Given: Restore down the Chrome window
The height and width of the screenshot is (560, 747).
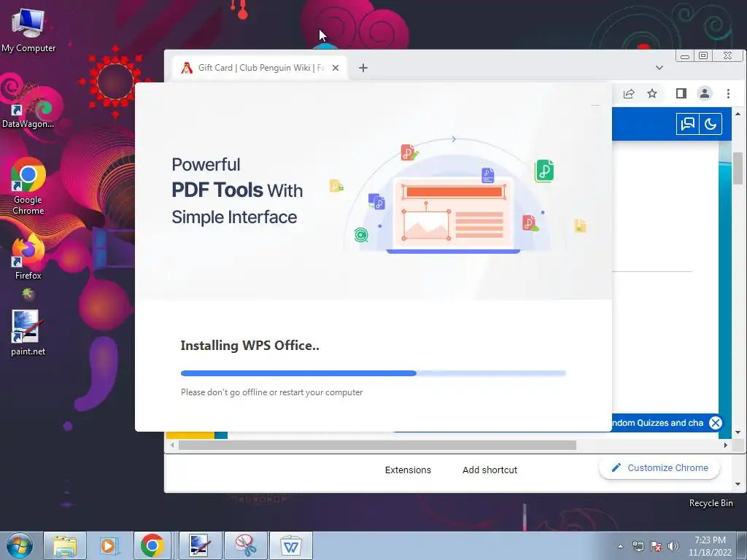Looking at the screenshot, I should pyautogui.click(x=703, y=55).
